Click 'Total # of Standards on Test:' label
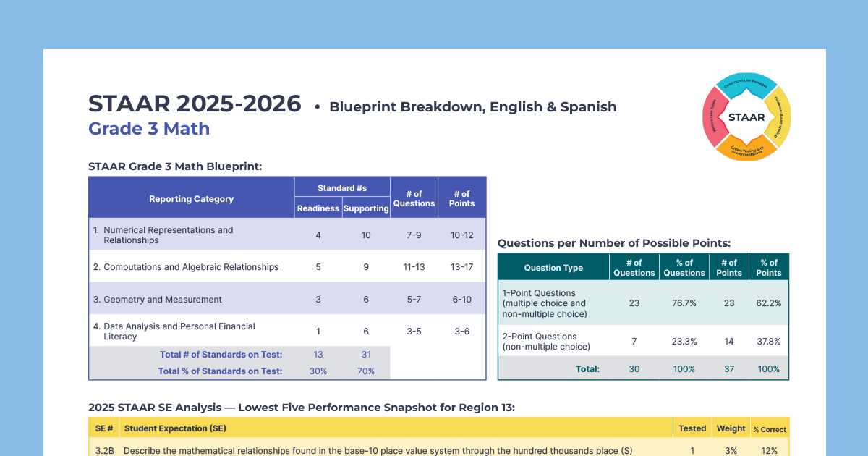868x456 pixels. coord(221,355)
